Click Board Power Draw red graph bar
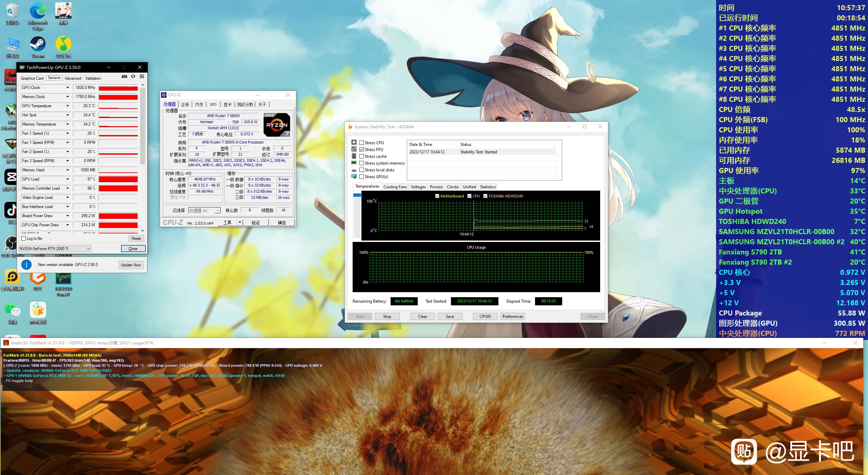This screenshot has height=475, width=868. pos(118,216)
